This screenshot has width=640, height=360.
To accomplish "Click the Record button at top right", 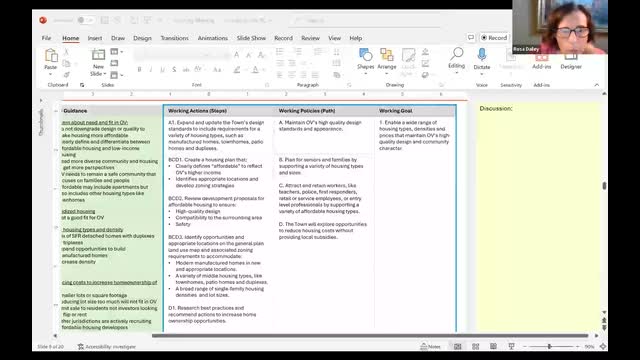I will (494, 38).
